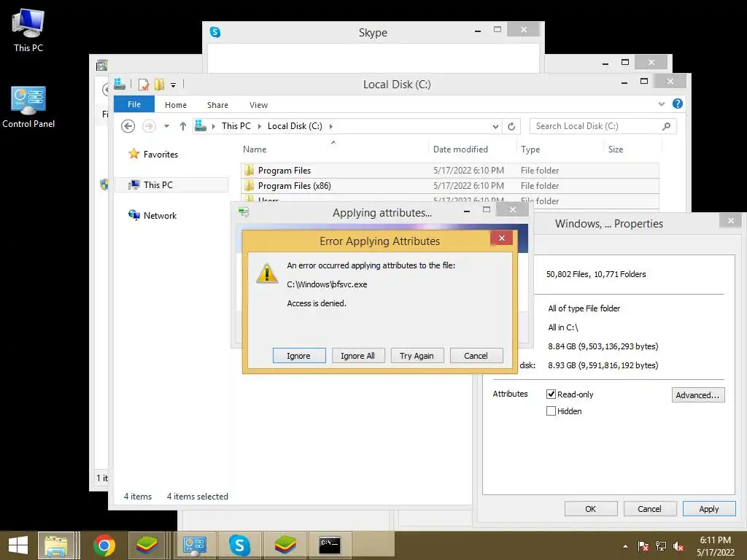Click Skype logo in Skype title bar
This screenshot has height=560, width=747.
pyautogui.click(x=215, y=32)
